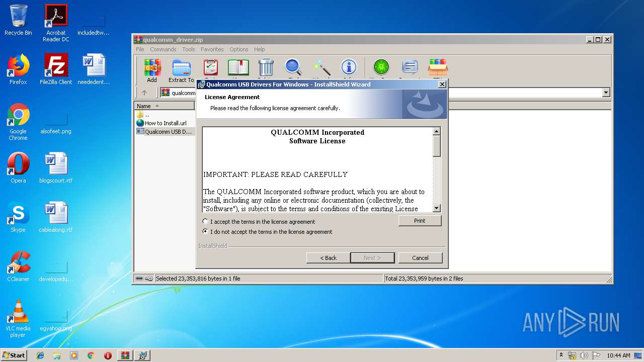Open the WinRAR address path dropdown
This screenshot has height=362, width=644.
pyautogui.click(x=606, y=93)
